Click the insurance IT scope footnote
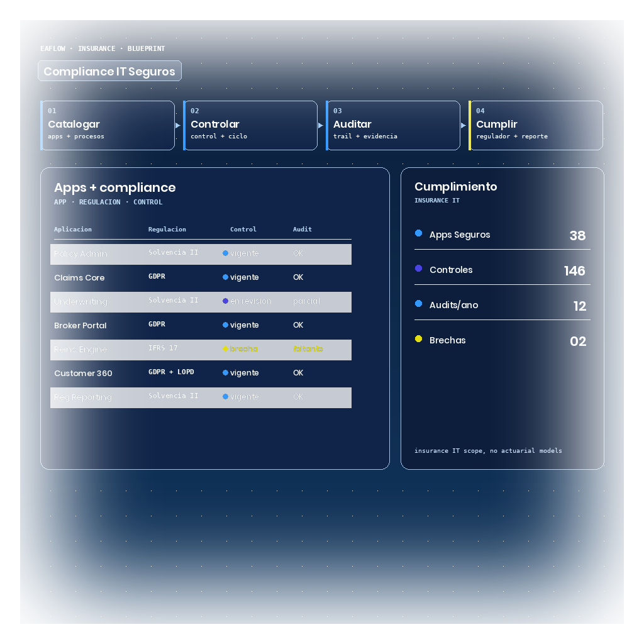This screenshot has width=644, height=644. [488, 450]
